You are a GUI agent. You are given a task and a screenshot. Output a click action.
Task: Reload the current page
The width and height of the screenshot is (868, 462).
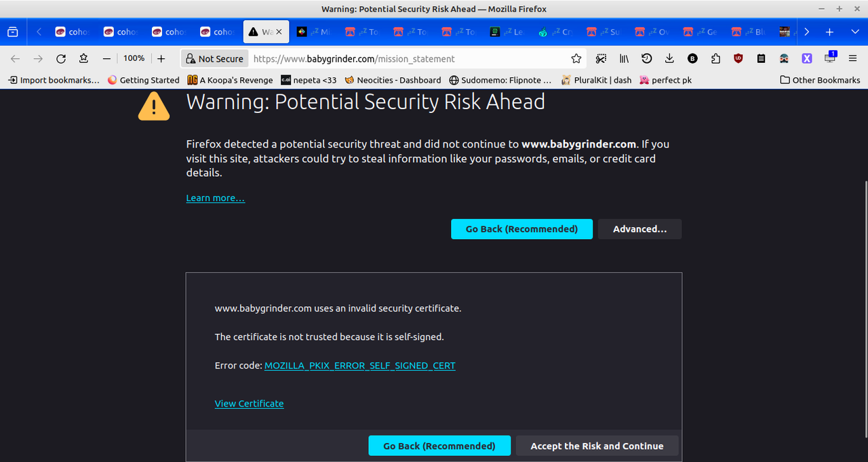61,59
